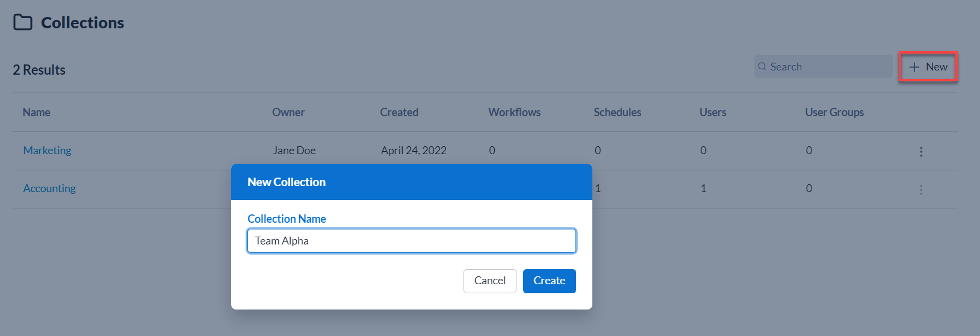Open the Accounting row three-dot menu
Screen dimensions: 980x336
point(921,190)
